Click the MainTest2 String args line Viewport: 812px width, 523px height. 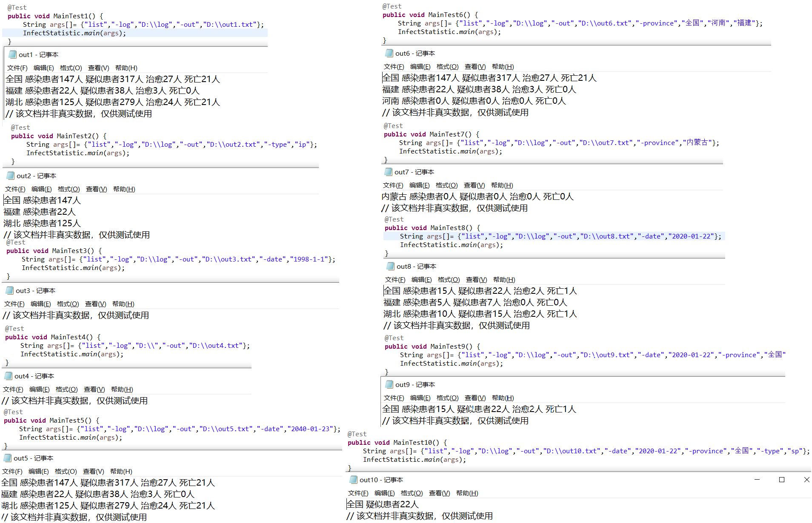point(172,145)
